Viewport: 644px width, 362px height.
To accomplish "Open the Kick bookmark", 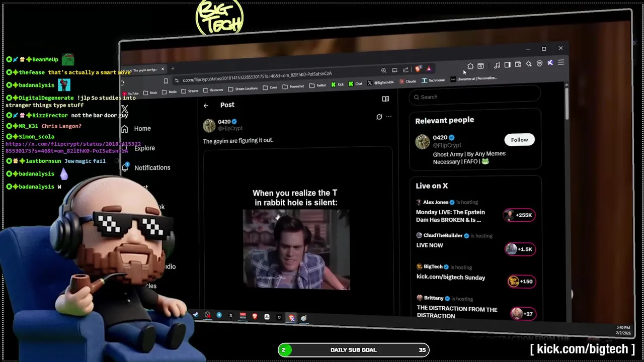I will (338, 84).
